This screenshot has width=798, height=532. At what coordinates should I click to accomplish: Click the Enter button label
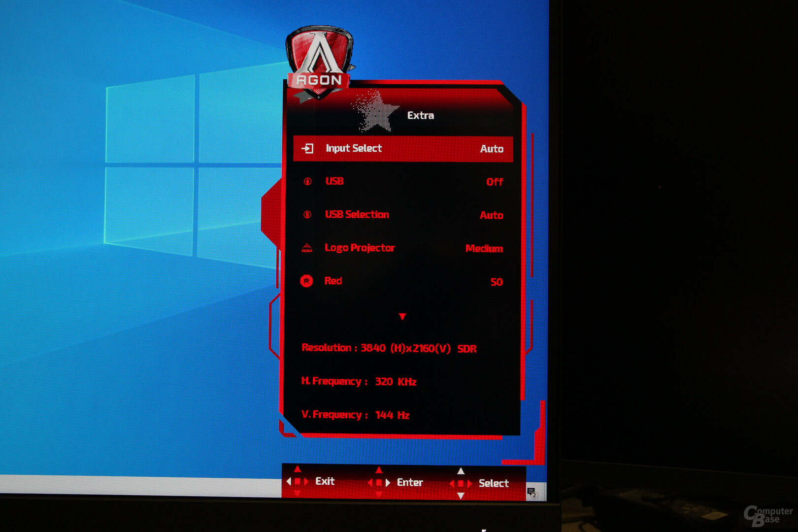tap(410, 482)
